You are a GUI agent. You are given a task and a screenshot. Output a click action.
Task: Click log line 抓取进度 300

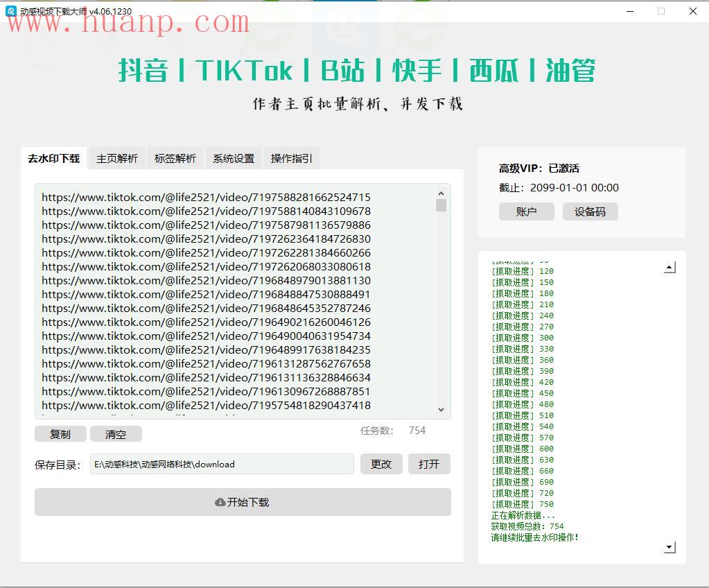click(x=523, y=338)
